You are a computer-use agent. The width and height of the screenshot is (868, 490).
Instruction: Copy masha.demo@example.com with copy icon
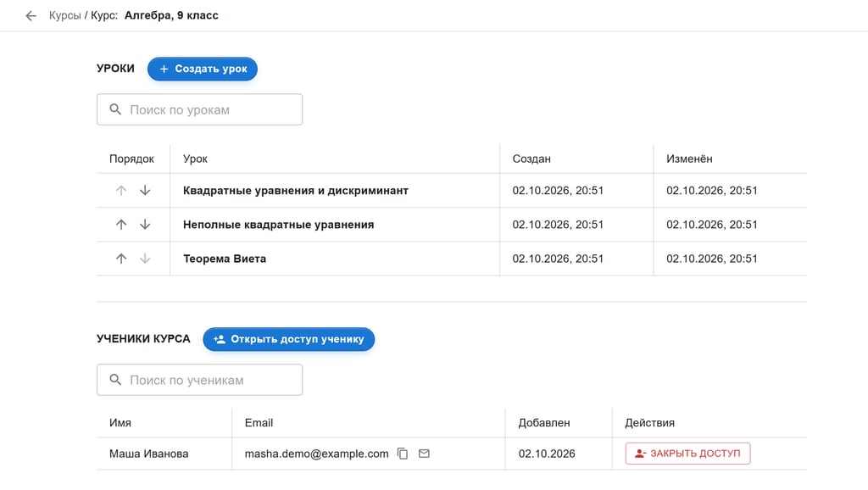[x=403, y=454]
